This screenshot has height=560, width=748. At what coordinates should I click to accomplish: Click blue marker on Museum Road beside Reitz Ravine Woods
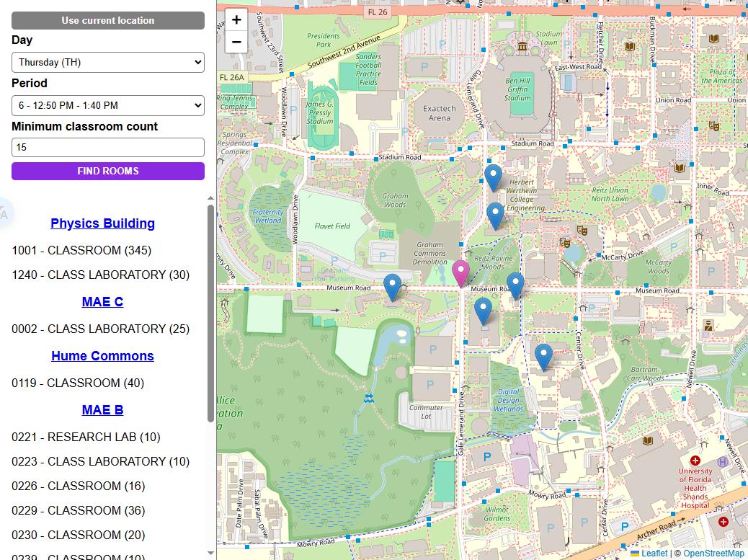515,286
